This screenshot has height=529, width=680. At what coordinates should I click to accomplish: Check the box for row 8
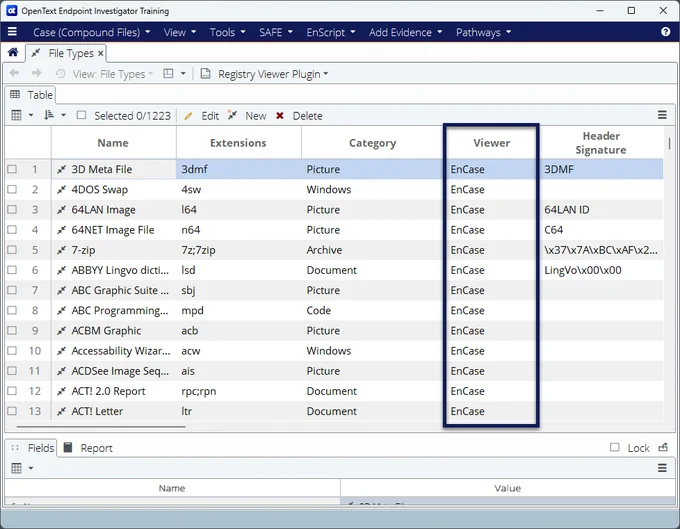tap(12, 310)
